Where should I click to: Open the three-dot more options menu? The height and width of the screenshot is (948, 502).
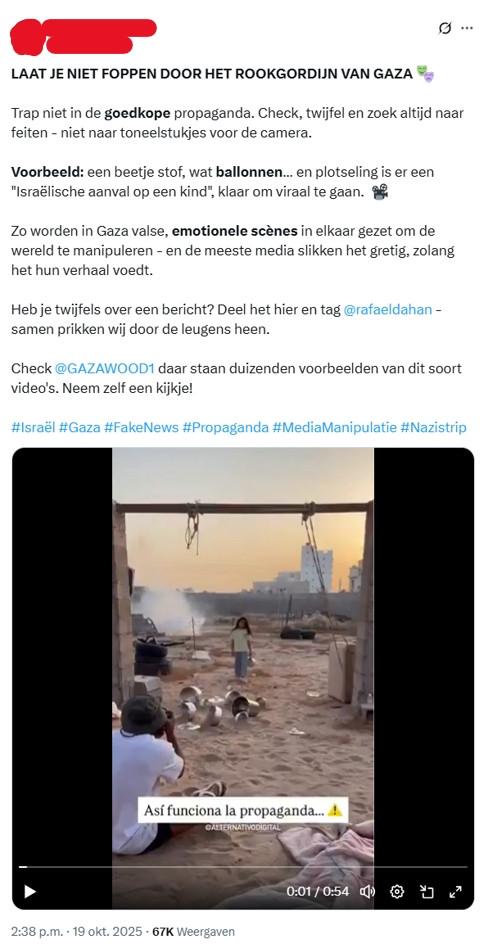[x=466, y=28]
